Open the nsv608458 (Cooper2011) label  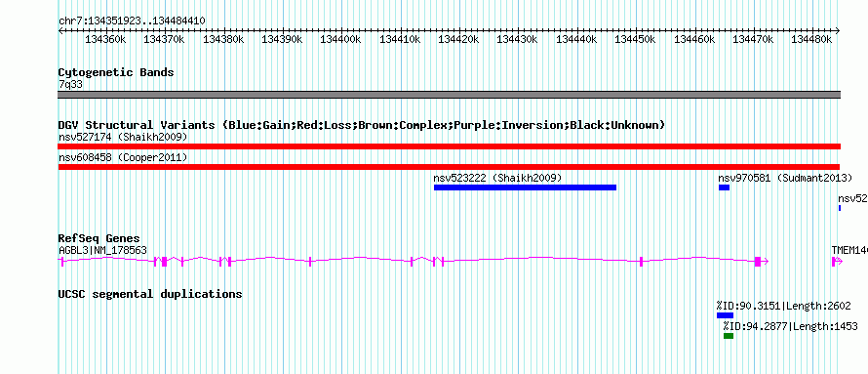pyautogui.click(x=123, y=157)
